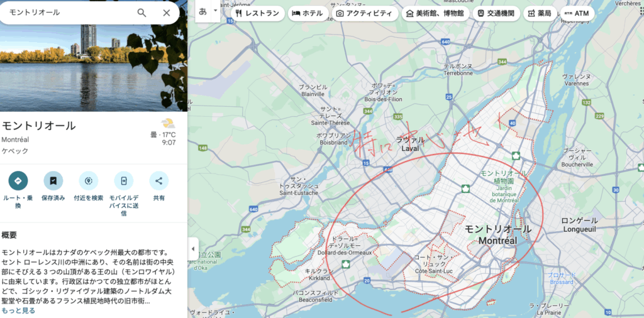The height and width of the screenshot is (318, 644).
Task: Click the Boucherville map label
Action: point(577,157)
